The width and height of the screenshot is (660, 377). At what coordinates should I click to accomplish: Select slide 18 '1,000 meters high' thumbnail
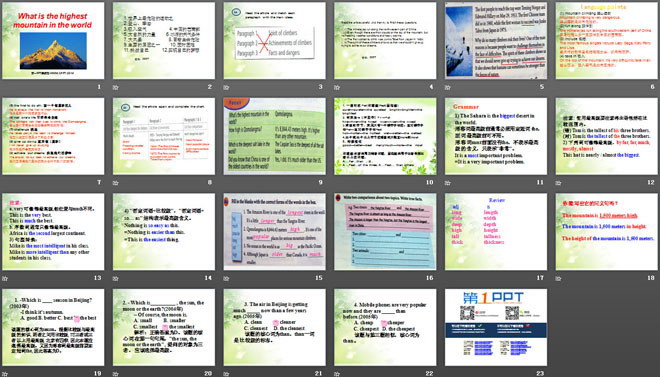(x=607, y=231)
